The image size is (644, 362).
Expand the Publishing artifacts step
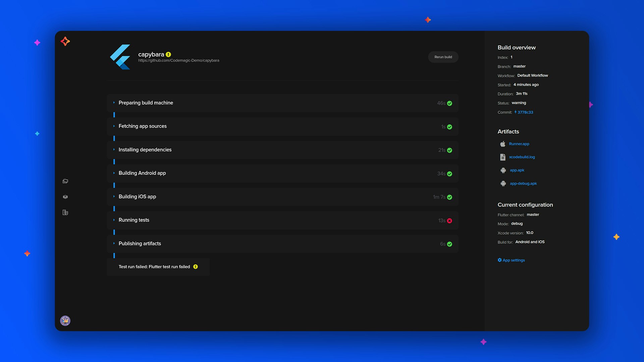(x=114, y=243)
